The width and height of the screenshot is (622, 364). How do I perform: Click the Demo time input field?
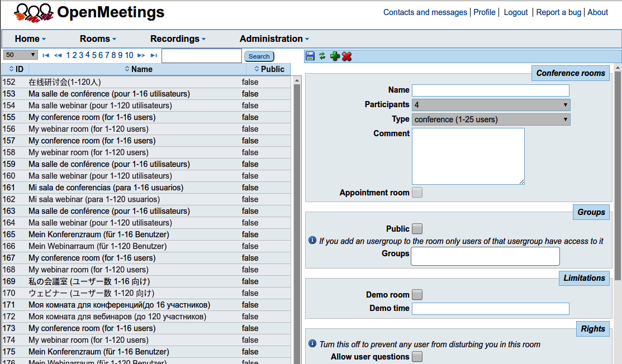[490, 309]
